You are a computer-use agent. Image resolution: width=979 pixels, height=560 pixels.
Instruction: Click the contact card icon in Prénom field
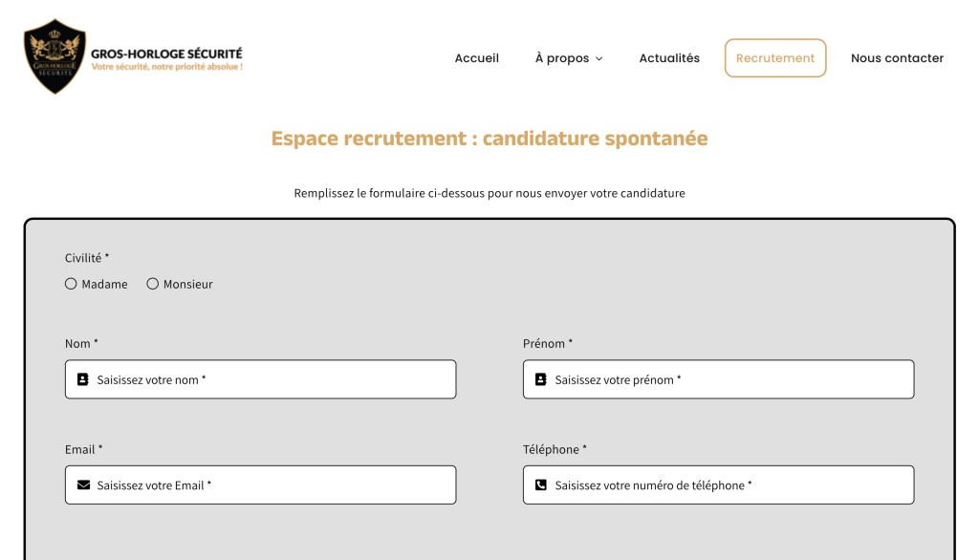tap(541, 379)
